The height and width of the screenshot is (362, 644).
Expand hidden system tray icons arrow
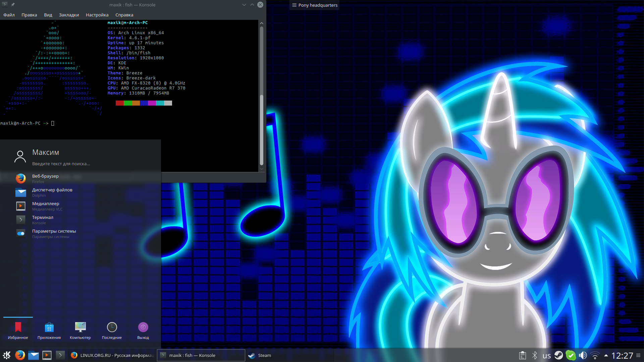[606, 355]
